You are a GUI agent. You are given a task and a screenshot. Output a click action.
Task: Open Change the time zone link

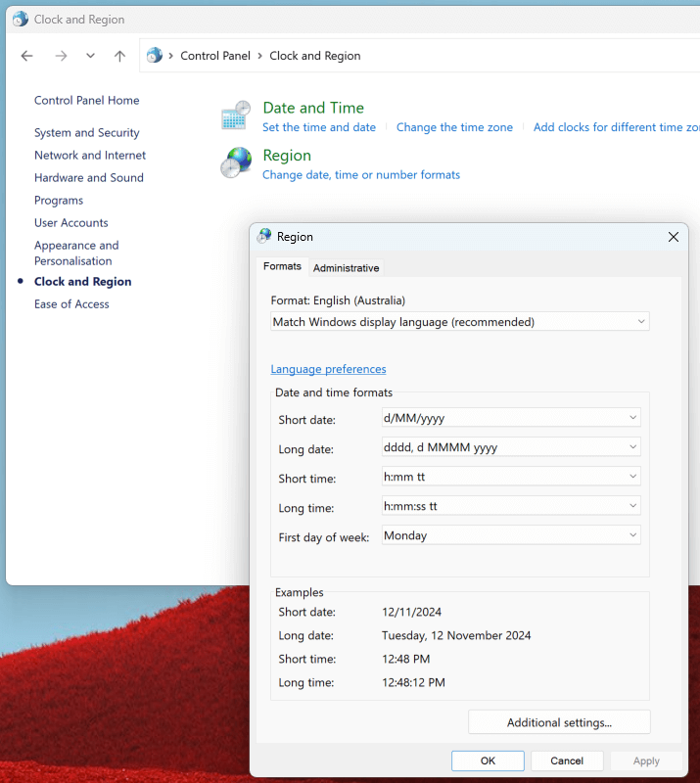pos(454,127)
